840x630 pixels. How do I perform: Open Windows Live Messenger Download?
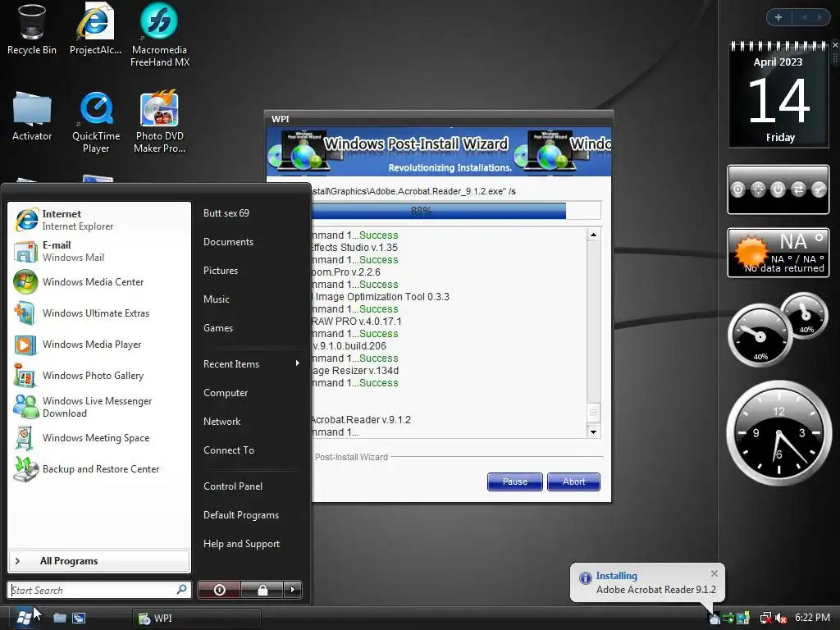pyautogui.click(x=99, y=407)
